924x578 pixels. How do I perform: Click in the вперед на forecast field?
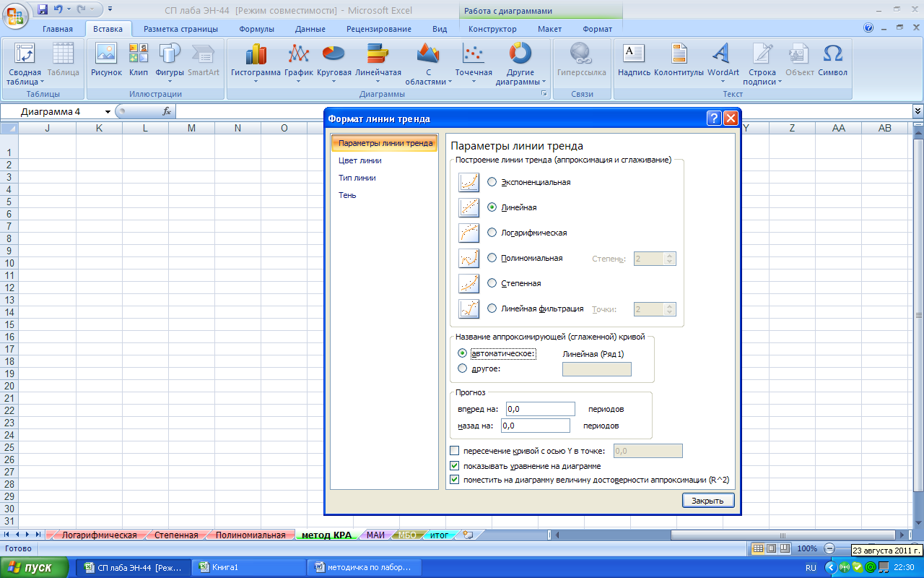[x=541, y=409]
